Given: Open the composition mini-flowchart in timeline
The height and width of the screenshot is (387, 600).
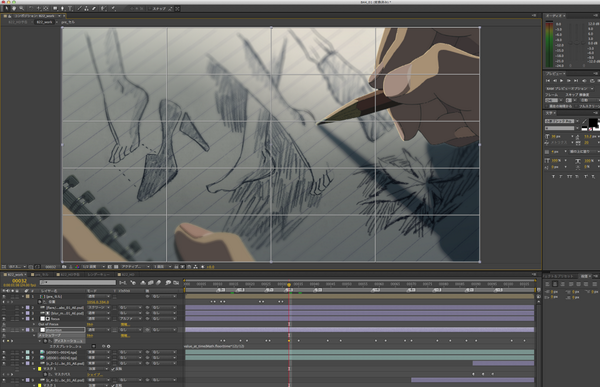Looking at the screenshot, I should [x=122, y=283].
